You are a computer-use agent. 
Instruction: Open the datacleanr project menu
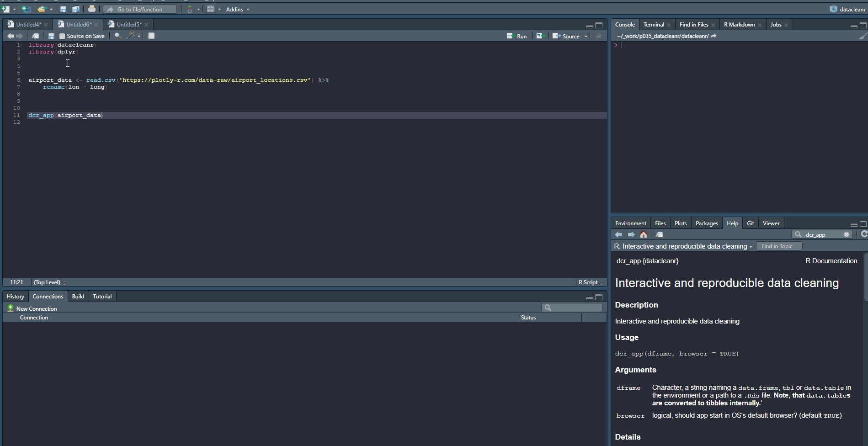click(x=848, y=9)
